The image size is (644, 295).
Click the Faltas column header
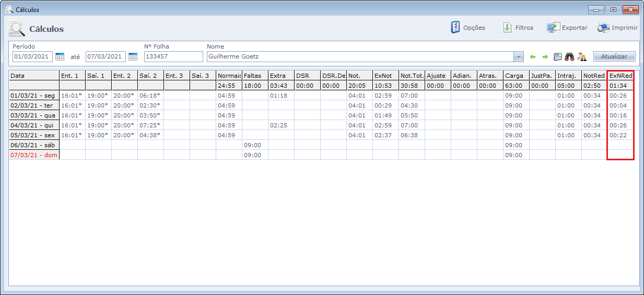tap(255, 76)
